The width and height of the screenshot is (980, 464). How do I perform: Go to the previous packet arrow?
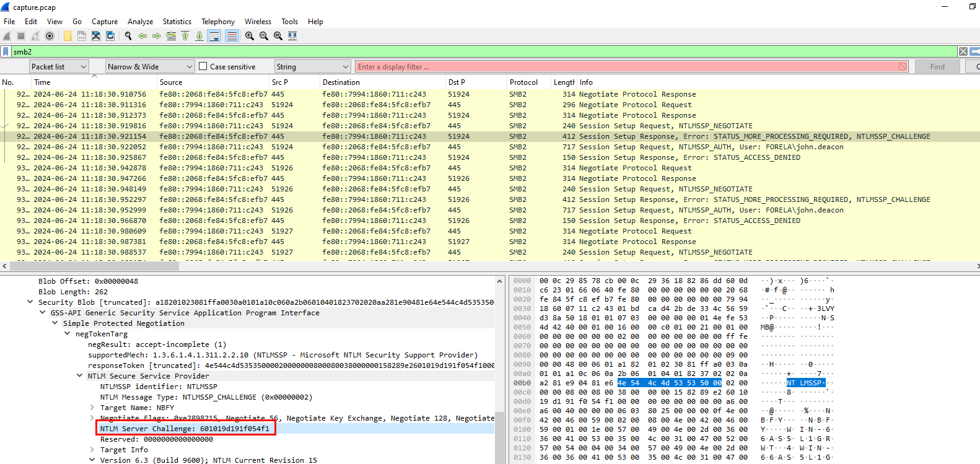pyautogui.click(x=142, y=36)
